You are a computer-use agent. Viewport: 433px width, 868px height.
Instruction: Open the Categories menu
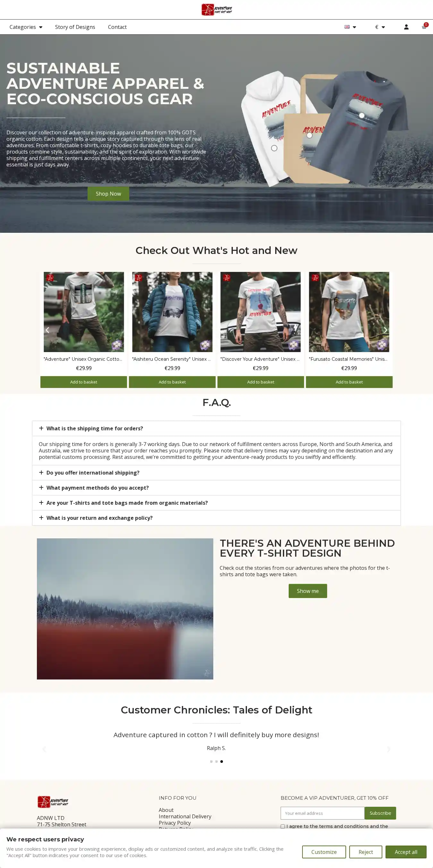(26, 27)
